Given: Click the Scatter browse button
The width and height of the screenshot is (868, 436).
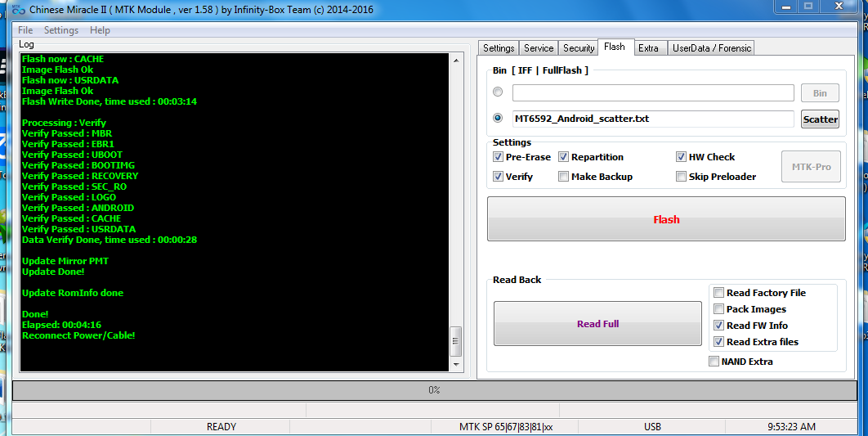Looking at the screenshot, I should tap(820, 119).
